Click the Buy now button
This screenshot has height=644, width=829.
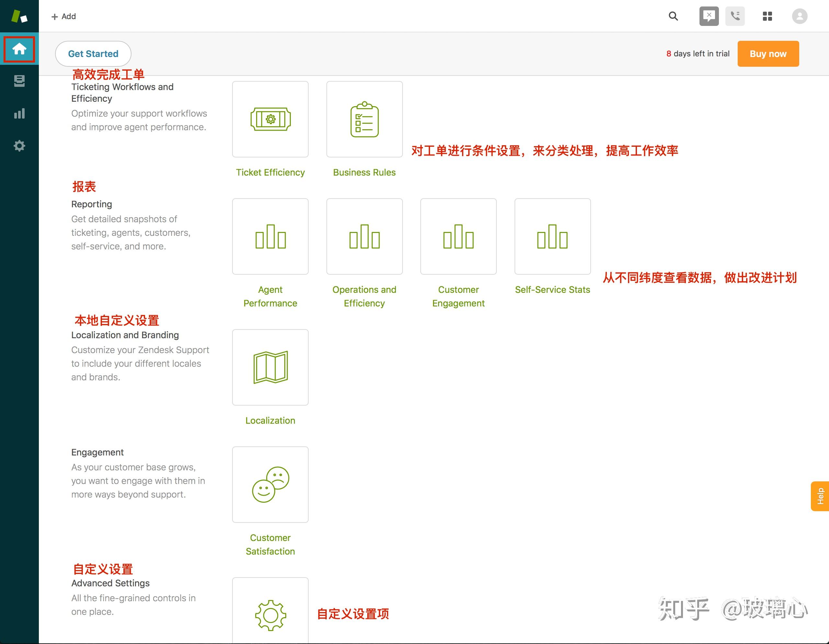(x=768, y=54)
